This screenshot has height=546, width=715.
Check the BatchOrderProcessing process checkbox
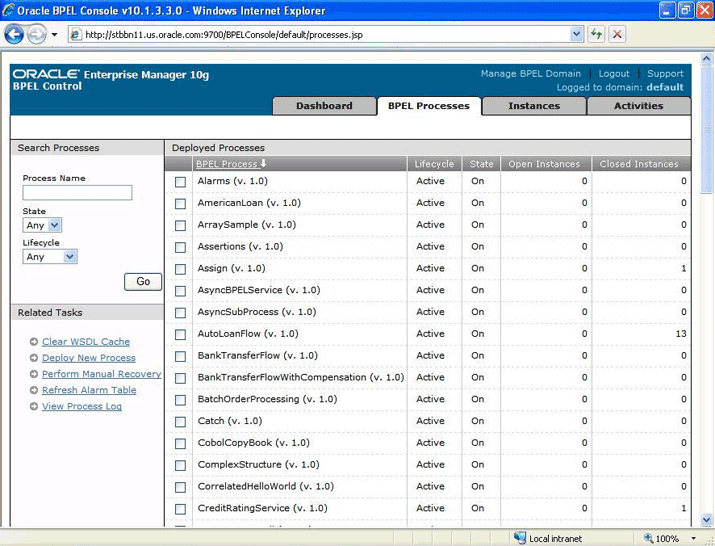click(181, 400)
